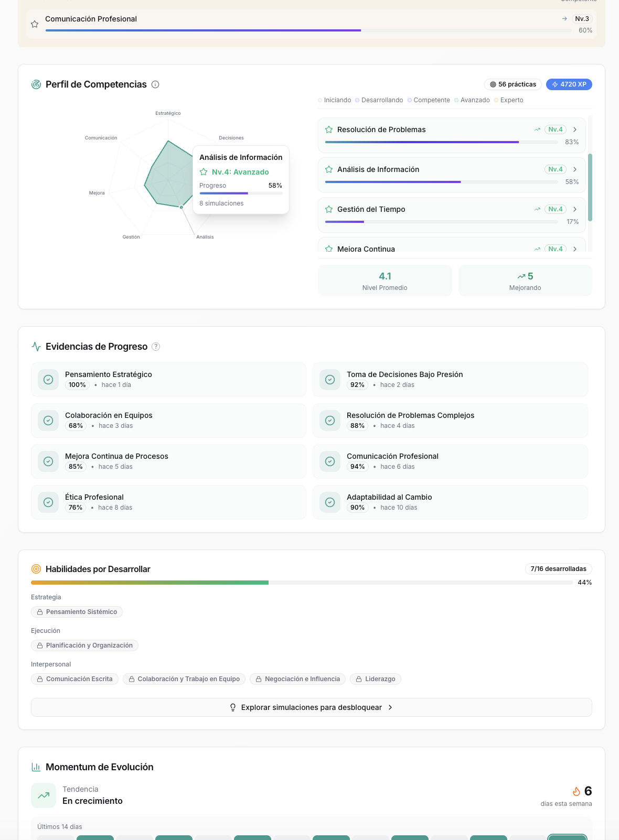Click the check icon for Resolución de Problemas Complejos

coord(330,421)
